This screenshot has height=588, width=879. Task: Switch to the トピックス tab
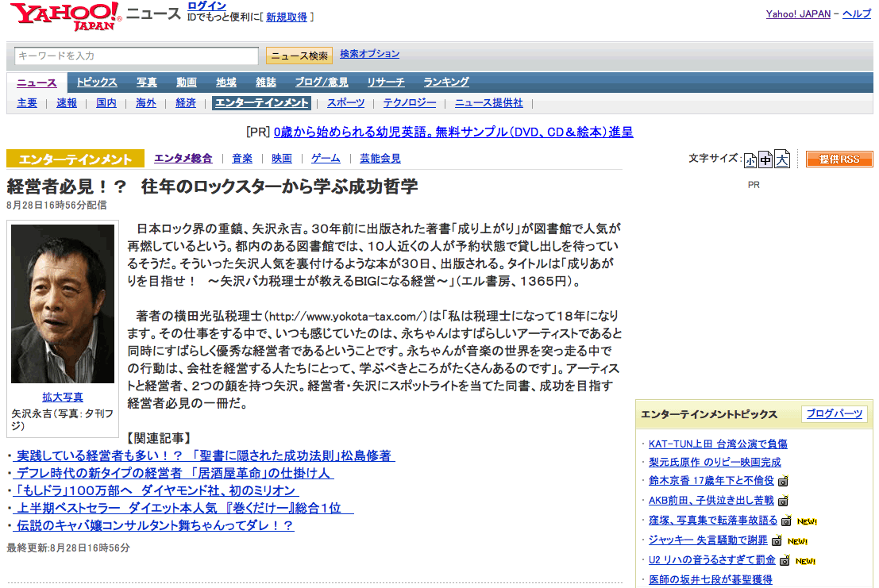(97, 83)
